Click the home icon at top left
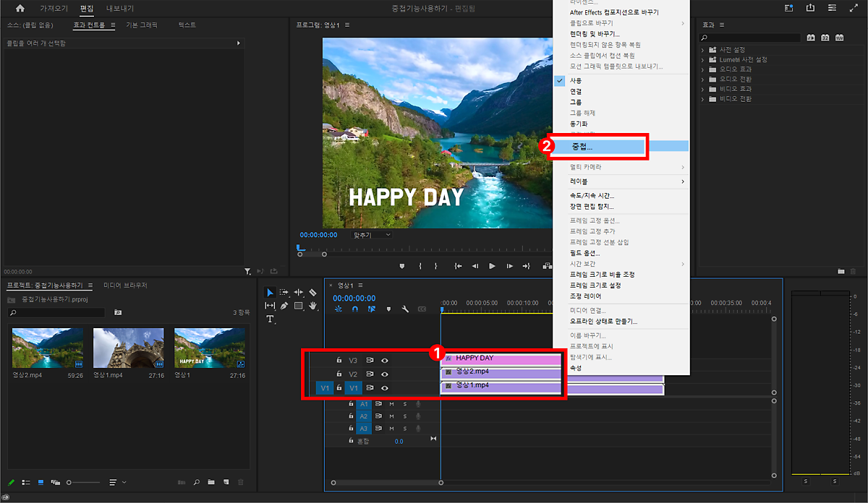Screen dimensions: 868x503 (x=20, y=9)
